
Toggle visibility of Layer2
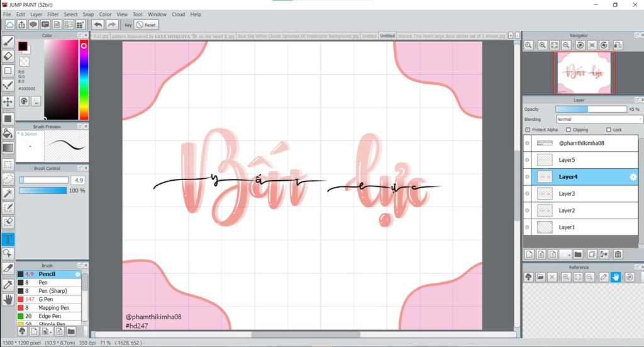click(x=527, y=210)
